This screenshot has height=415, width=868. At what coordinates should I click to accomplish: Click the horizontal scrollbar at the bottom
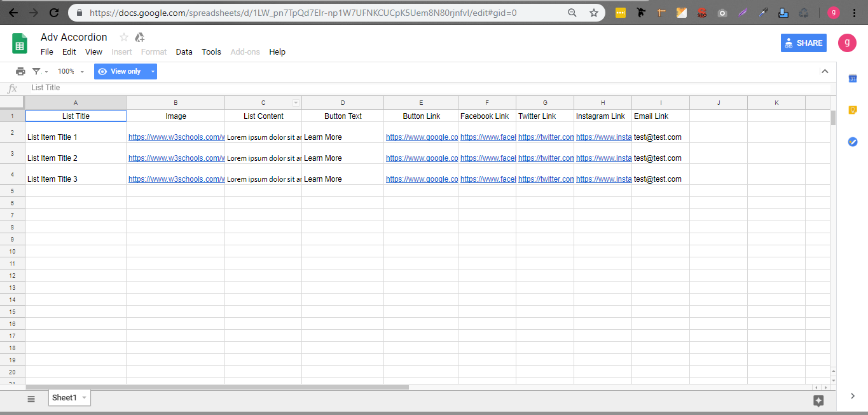coord(217,387)
